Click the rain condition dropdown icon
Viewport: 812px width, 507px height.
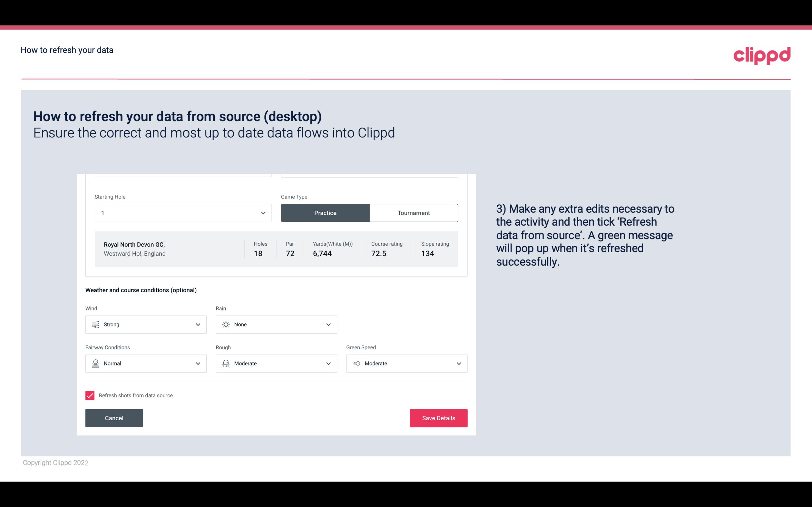point(327,324)
